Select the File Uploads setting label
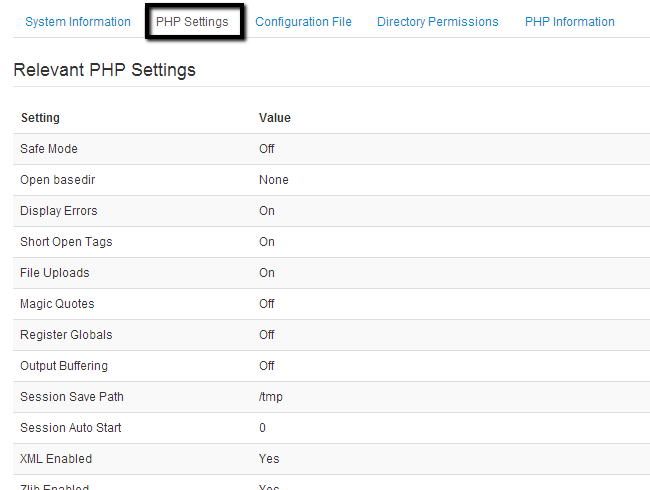 (x=55, y=273)
